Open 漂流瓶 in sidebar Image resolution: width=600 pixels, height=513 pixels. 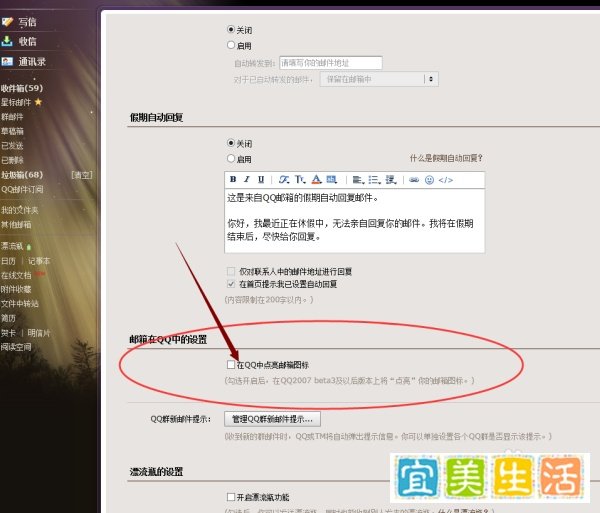point(12,246)
